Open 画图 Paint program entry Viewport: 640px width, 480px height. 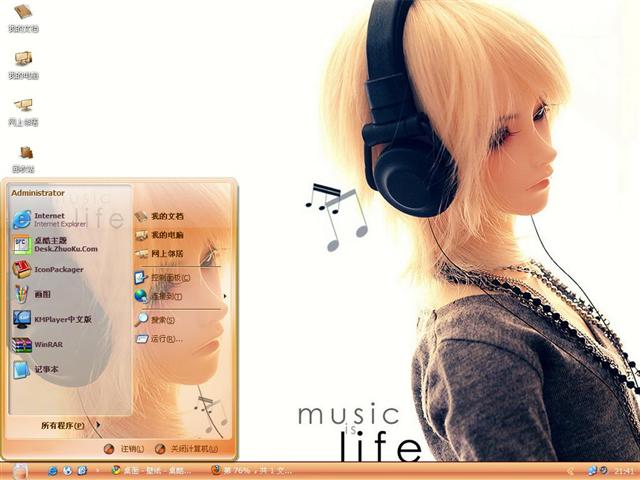pos(32,294)
